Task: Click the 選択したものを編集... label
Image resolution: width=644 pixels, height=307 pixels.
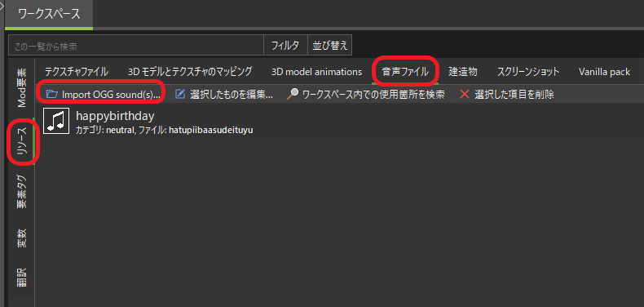Action: pyautogui.click(x=232, y=95)
